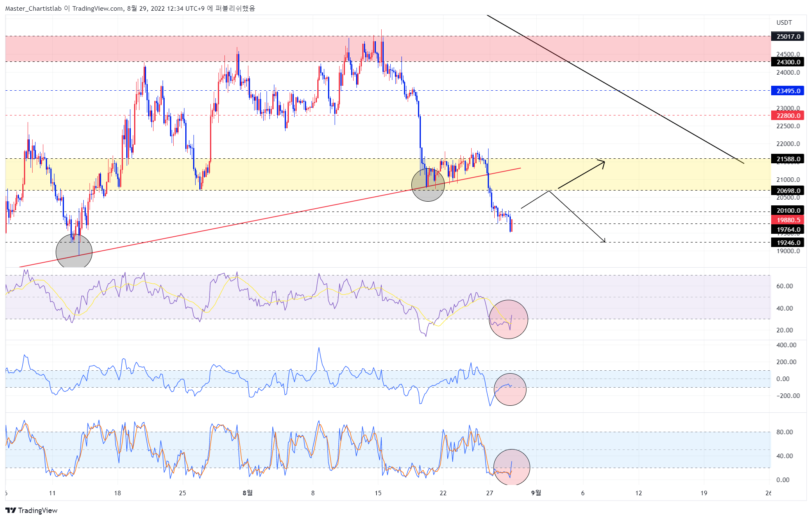Image resolution: width=812 pixels, height=520 pixels.
Task: Click the 18 date label on time axis
Action: [117, 493]
